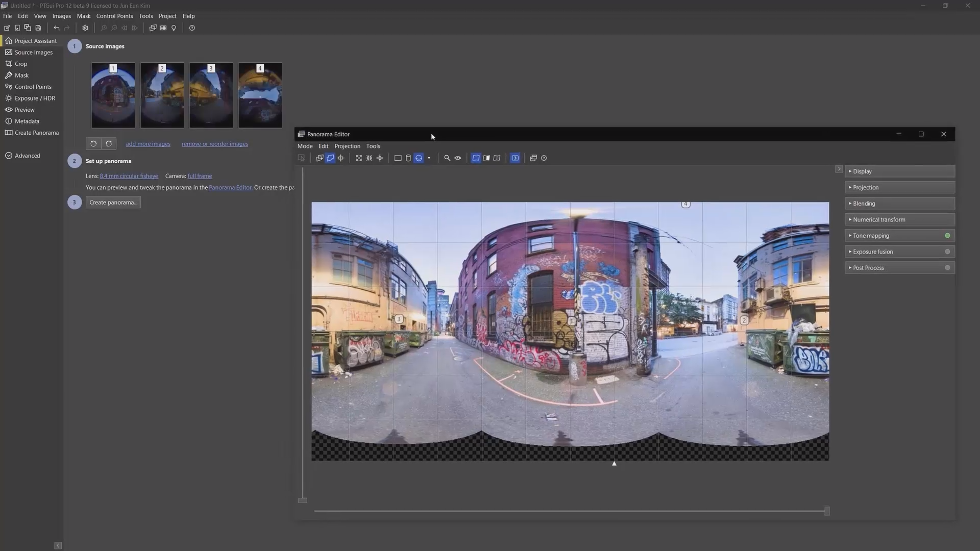
Task: Rotate images counterclockwise button
Action: 93,144
